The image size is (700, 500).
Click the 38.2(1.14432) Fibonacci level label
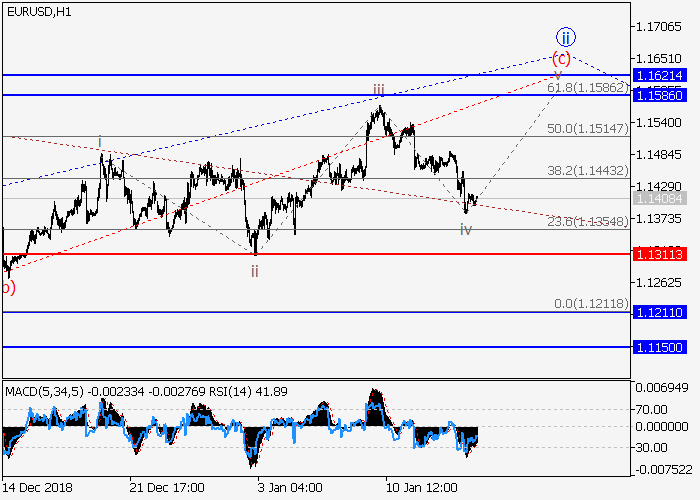coord(587,171)
